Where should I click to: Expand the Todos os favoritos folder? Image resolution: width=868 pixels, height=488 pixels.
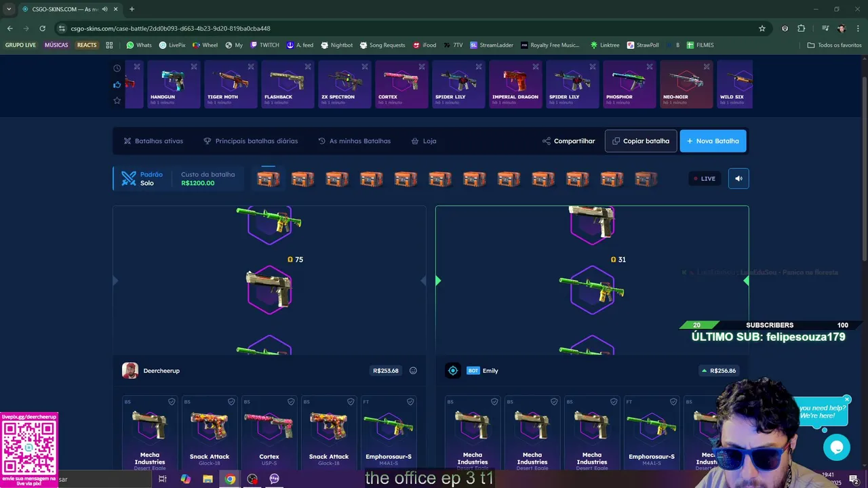[x=834, y=45]
